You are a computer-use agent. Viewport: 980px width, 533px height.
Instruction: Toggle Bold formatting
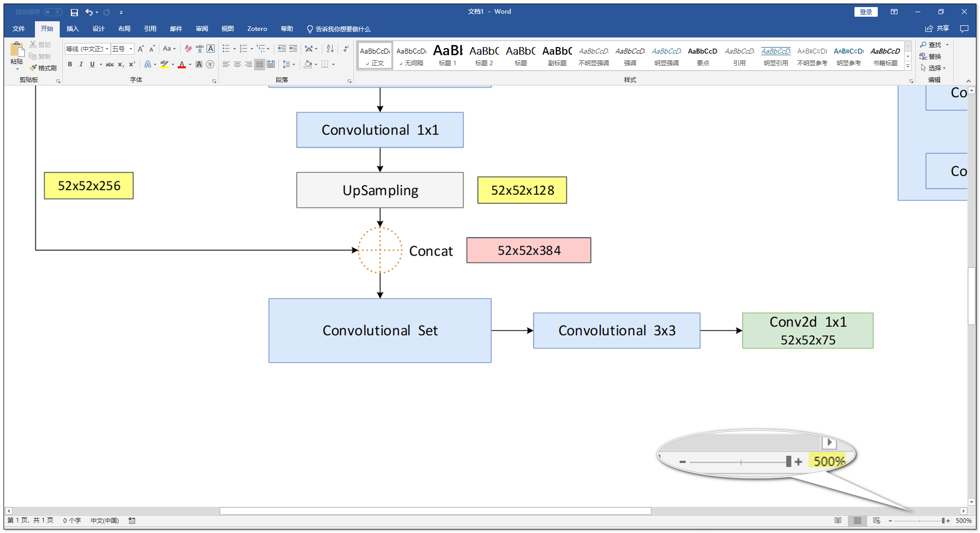[x=70, y=64]
